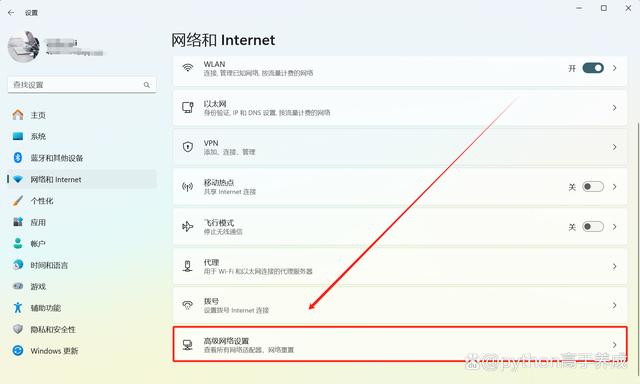Click the WLAN Wi-Fi icon
640x384 pixels.
tap(188, 68)
